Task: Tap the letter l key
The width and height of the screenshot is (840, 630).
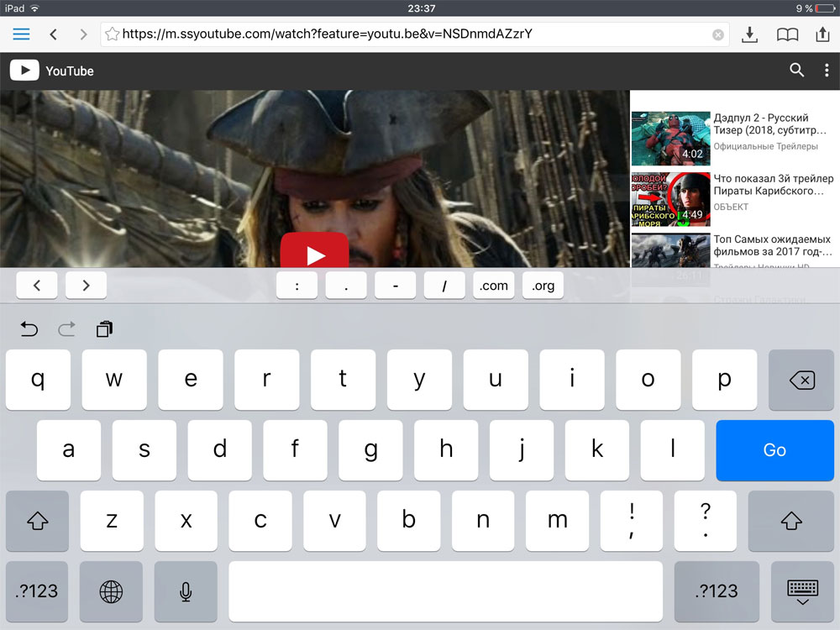Action: (x=673, y=450)
